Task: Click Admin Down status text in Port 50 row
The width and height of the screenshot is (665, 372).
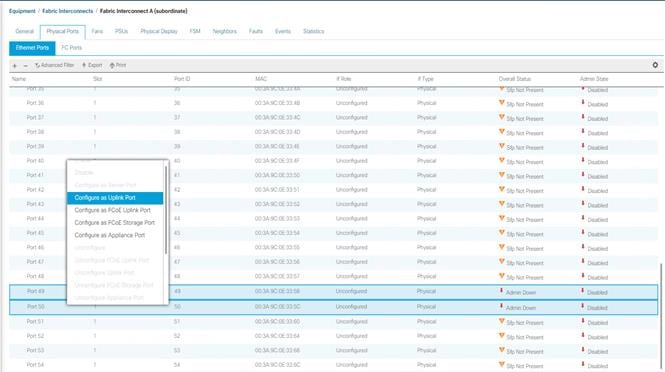Action: [521, 308]
